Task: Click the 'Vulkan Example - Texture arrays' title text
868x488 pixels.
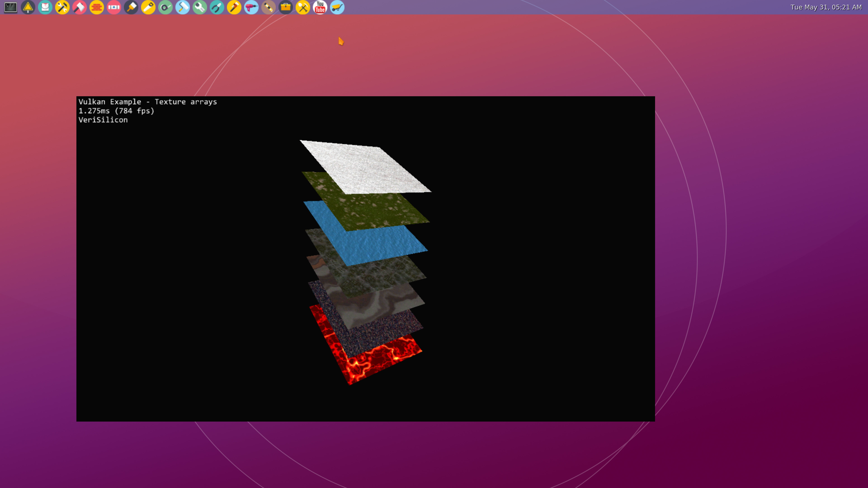Action: click(x=148, y=102)
